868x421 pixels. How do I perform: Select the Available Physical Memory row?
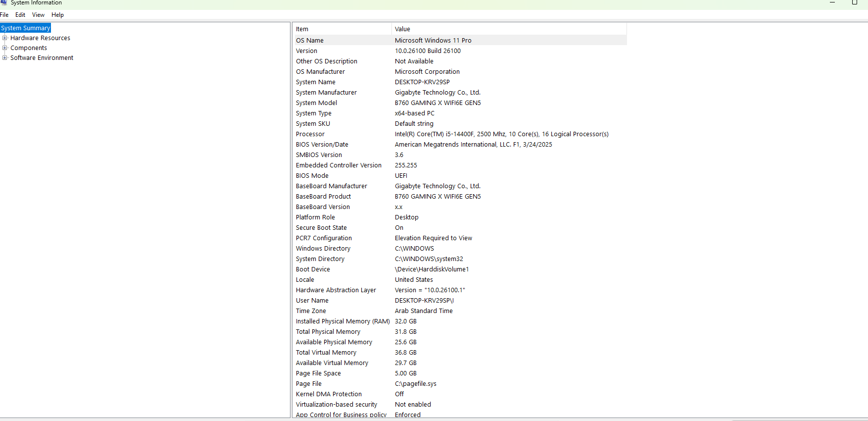pos(460,342)
